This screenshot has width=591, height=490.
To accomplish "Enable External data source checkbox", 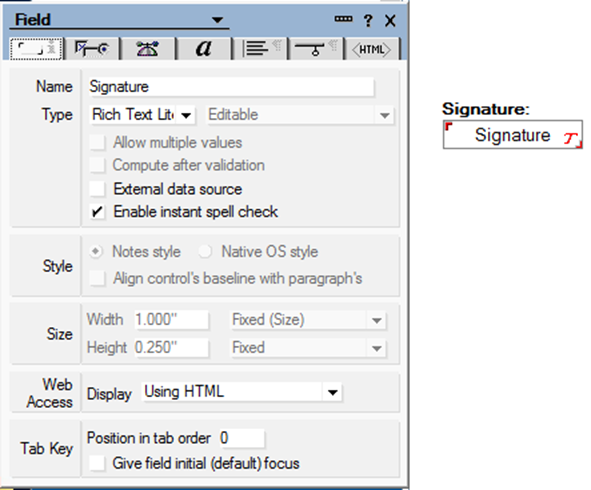I will point(97,189).
